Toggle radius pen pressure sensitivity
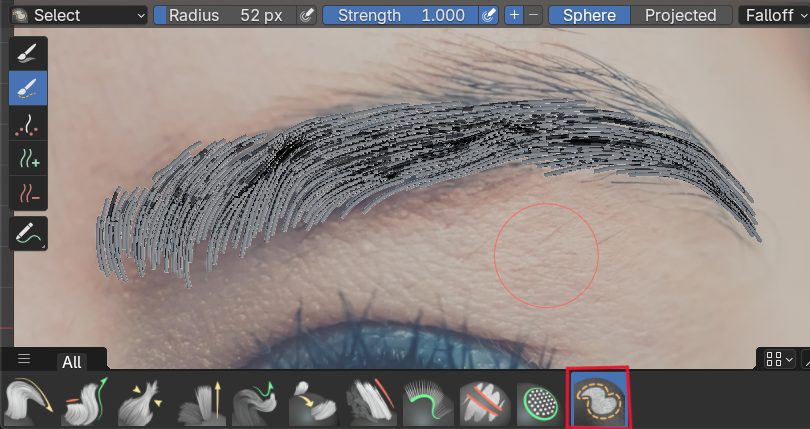This screenshot has height=429, width=810. 307,15
